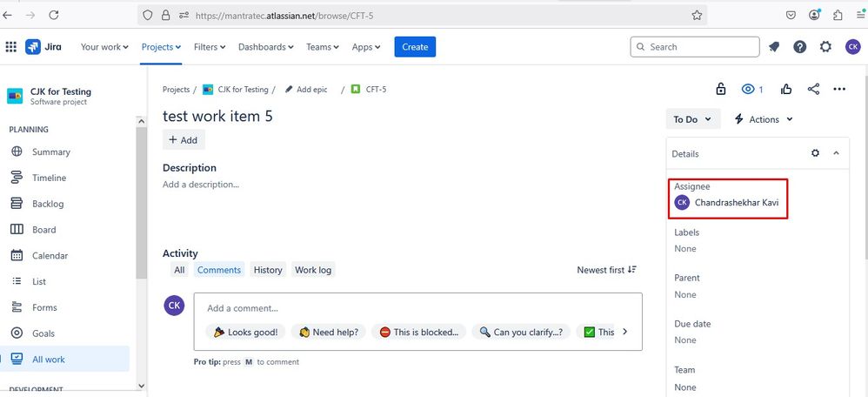The width and height of the screenshot is (868, 397).
Task: Click the Projects breadcrumb link
Action: tap(176, 90)
